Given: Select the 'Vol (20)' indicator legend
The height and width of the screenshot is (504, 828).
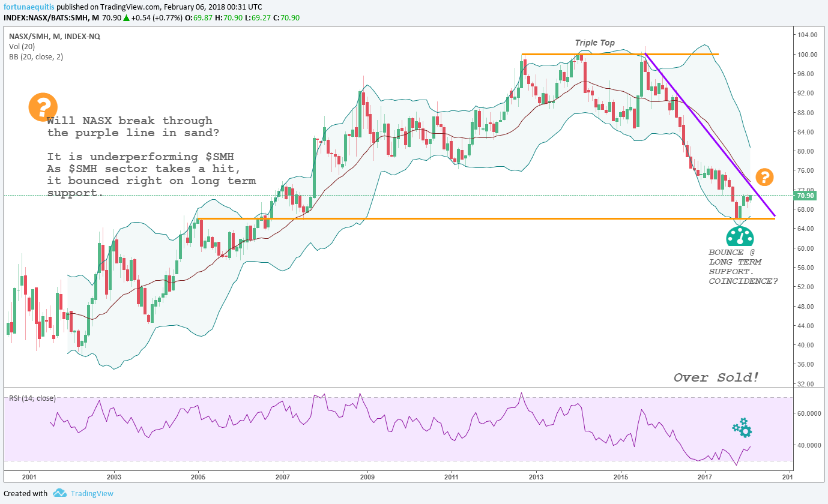Looking at the screenshot, I should point(22,46).
